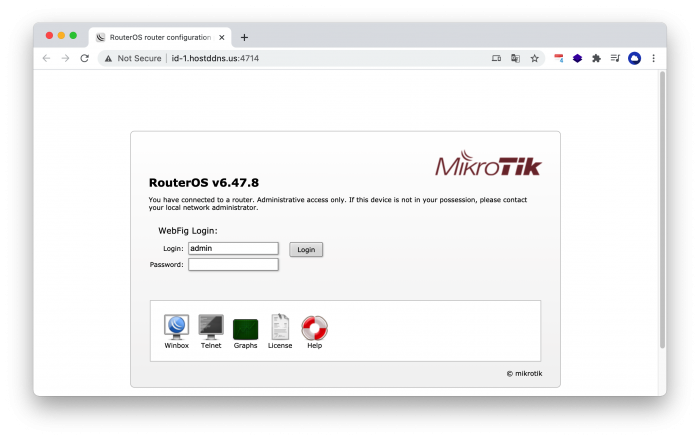Screen dimensions: 700x440
Task: Click the Winbox text label
Action: [176, 345]
